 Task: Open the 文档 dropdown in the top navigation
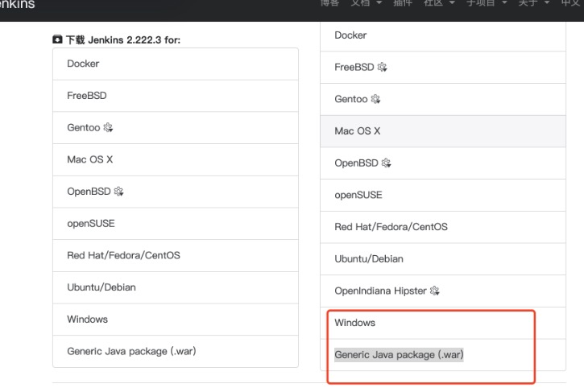(367, 3)
